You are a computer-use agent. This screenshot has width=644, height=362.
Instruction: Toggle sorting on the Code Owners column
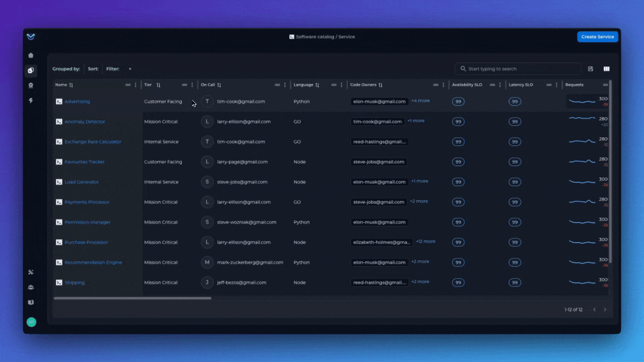point(380,85)
